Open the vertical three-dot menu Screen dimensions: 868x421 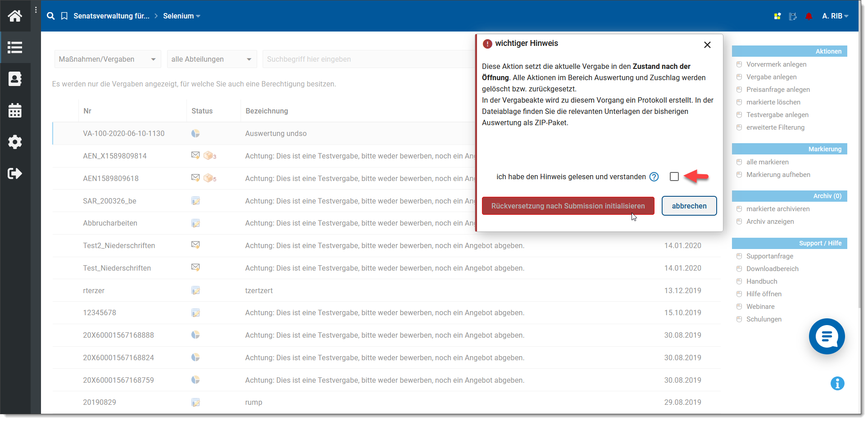pos(36,10)
